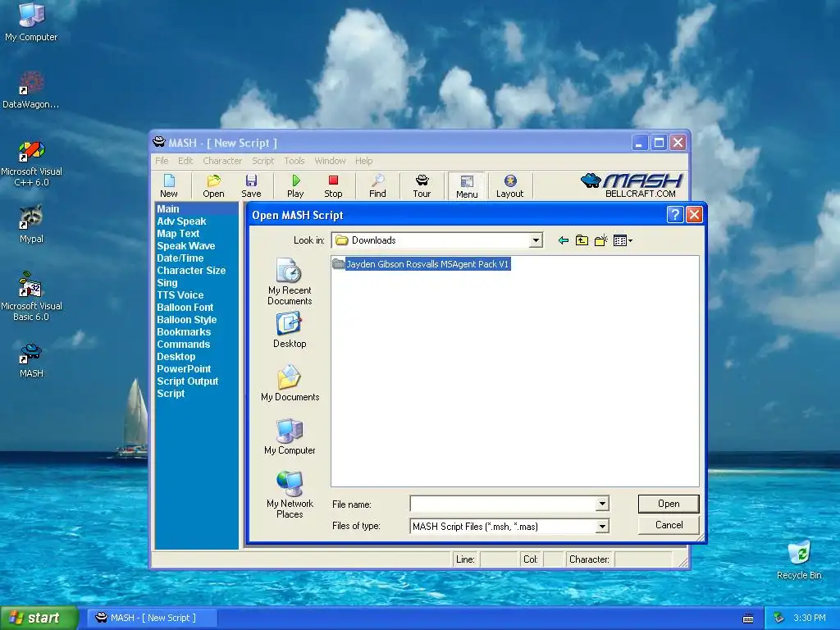Launch the Tour toolbar icon
This screenshot has width=840, height=630.
422,186
